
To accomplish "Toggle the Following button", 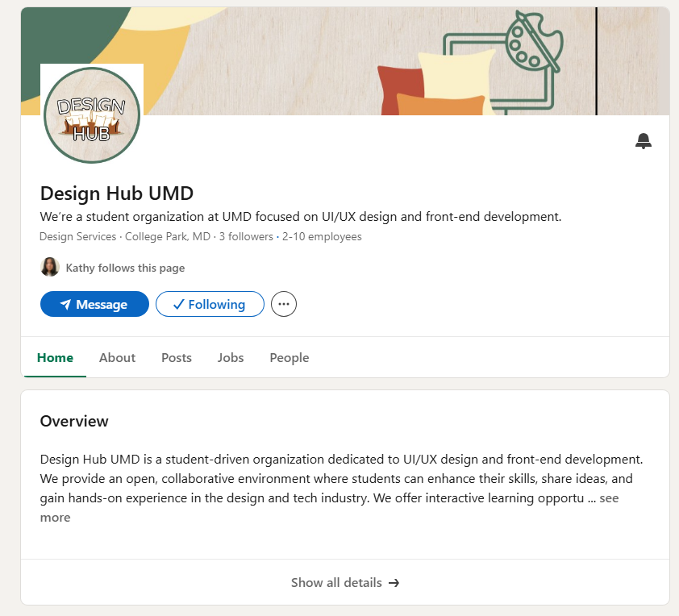I will [x=210, y=304].
